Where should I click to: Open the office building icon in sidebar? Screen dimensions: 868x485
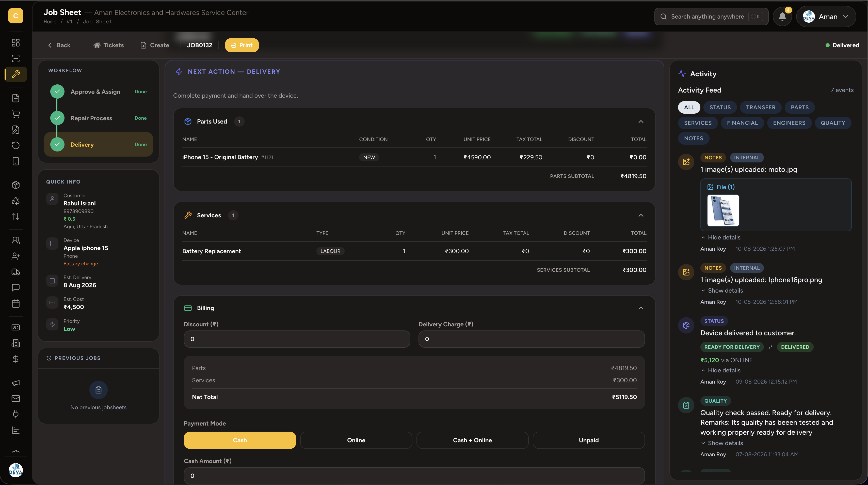15,343
